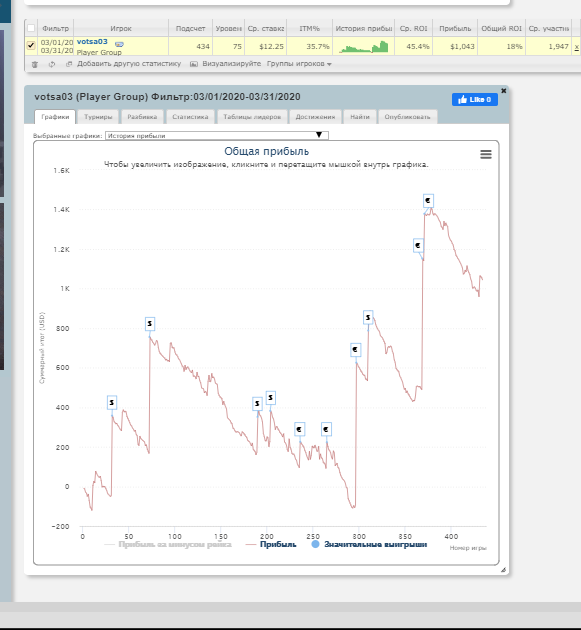Expand the Группы игроков dropdown
This screenshot has height=630, width=581.
coord(299,64)
